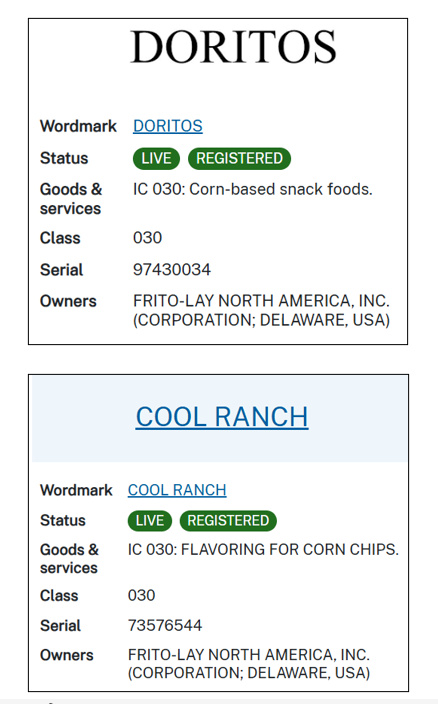Click the DORITOS card owner Frito-Lay text
Viewport: 438px width, 704px height.
[x=262, y=310]
